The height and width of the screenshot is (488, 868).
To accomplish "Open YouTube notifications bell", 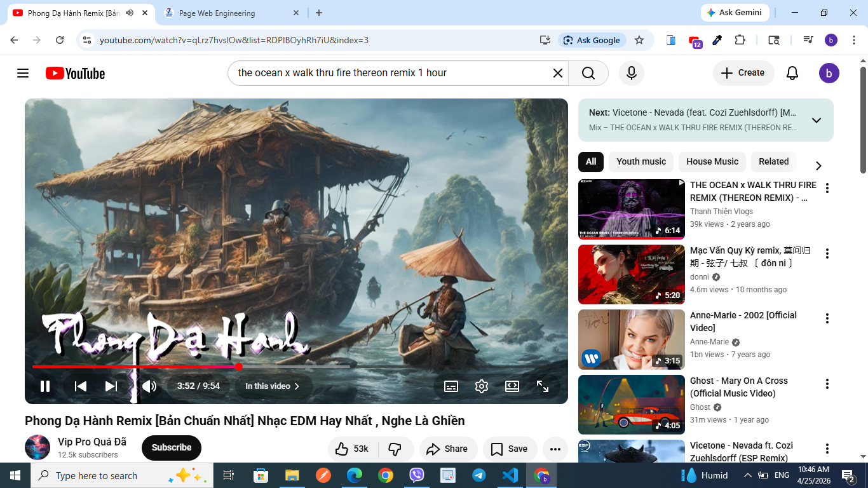I will tap(792, 73).
